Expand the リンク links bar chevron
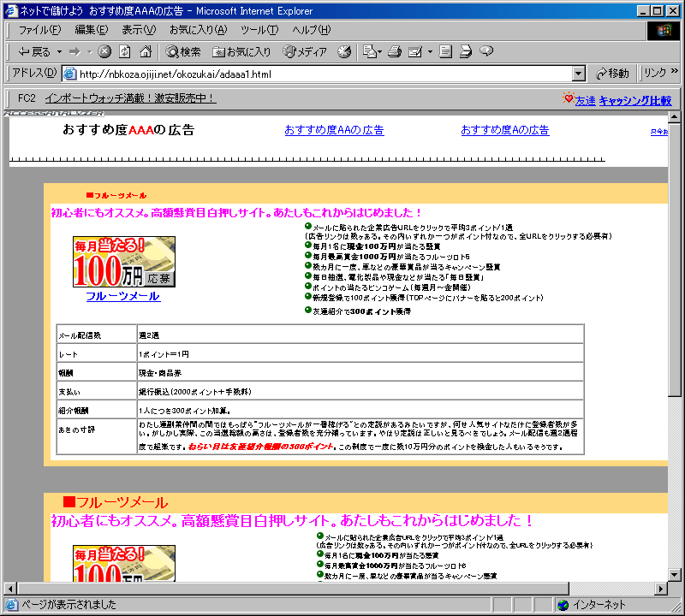 674,71
